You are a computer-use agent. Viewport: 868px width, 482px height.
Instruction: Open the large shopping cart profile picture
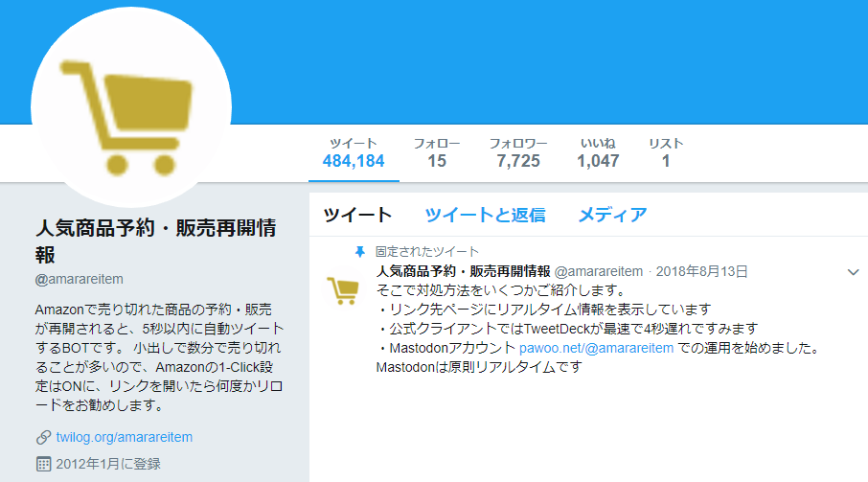[131, 107]
